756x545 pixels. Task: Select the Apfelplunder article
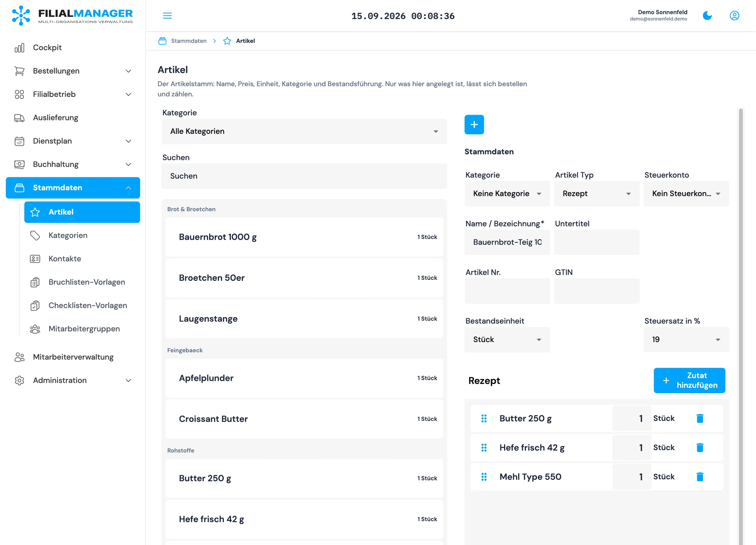304,378
